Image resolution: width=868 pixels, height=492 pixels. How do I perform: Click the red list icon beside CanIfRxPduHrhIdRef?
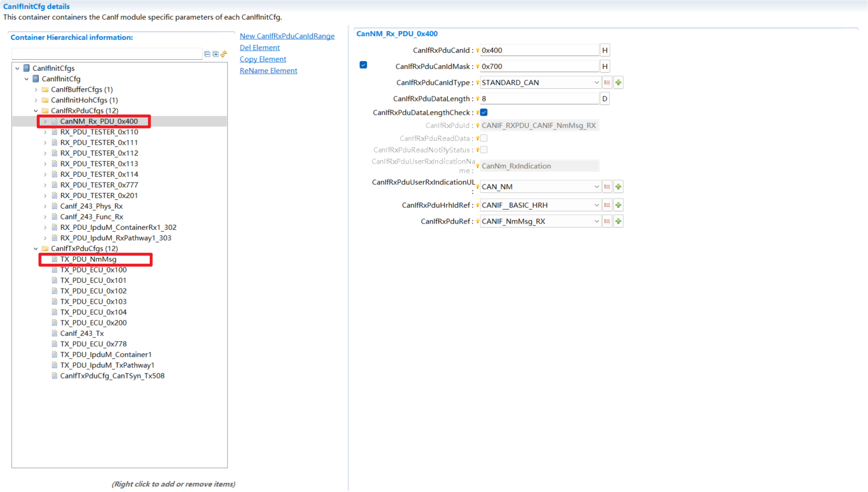[606, 205]
